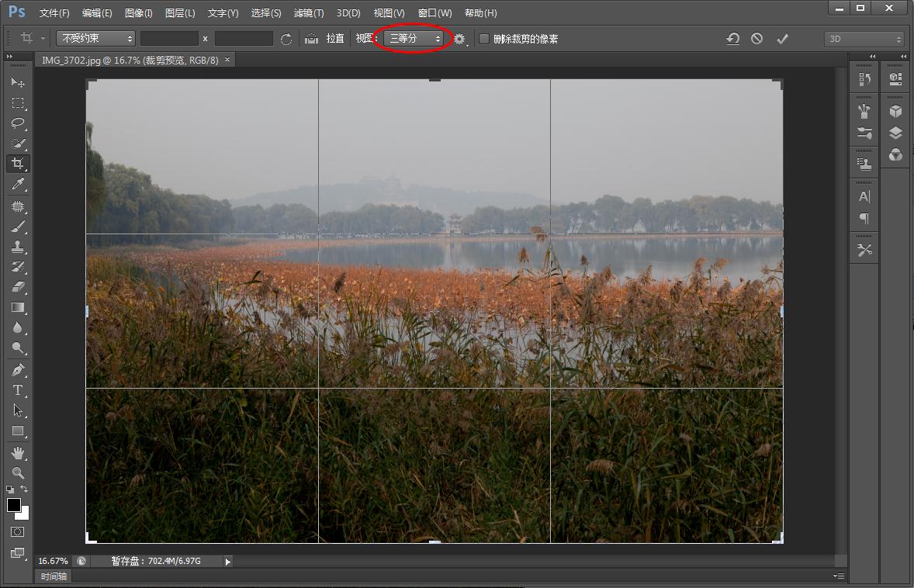Open the 图像(I) menu
914x588 pixels.
coord(138,13)
